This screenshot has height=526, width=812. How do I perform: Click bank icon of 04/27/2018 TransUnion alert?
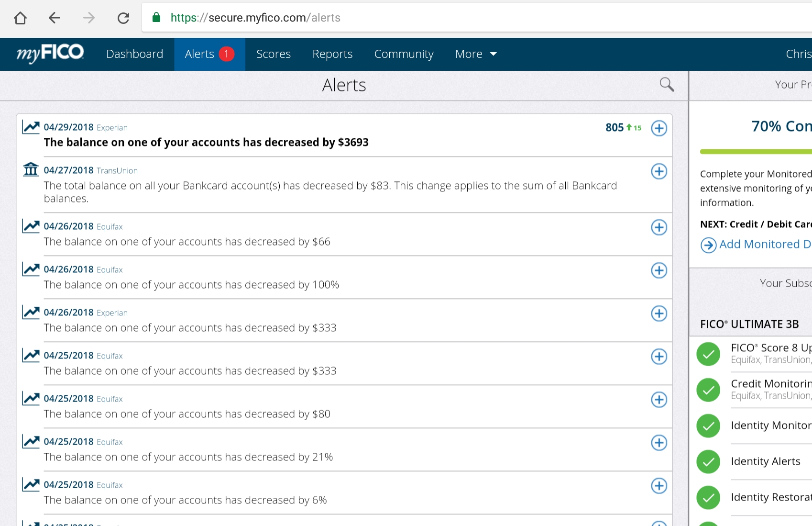click(31, 169)
